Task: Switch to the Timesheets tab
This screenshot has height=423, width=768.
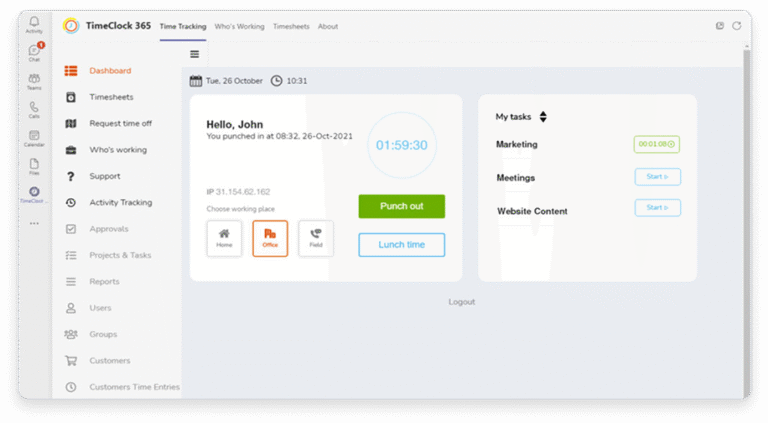Action: point(291,26)
